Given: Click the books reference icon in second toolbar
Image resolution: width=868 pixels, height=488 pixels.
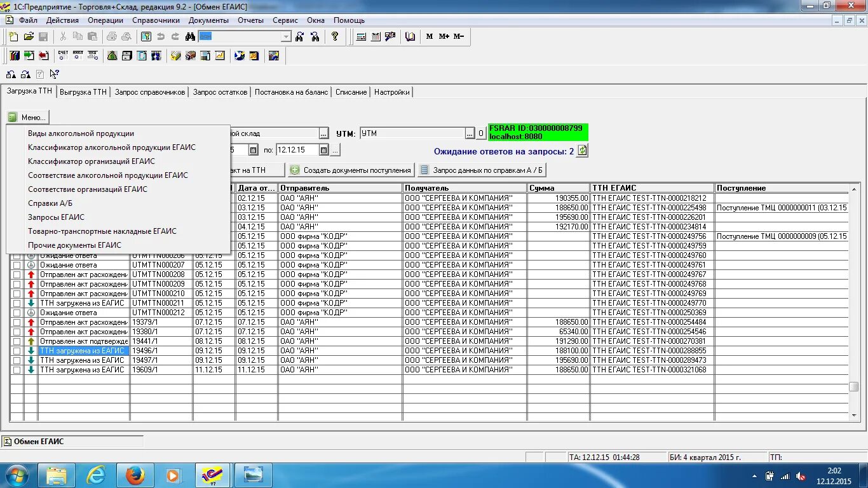Looking at the screenshot, I should pyautogui.click(x=14, y=56).
